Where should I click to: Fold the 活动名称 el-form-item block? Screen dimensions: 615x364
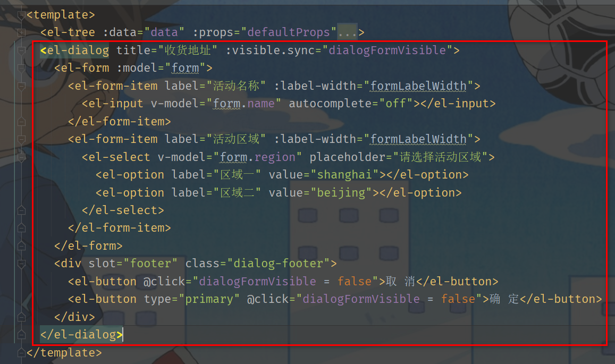(x=21, y=86)
